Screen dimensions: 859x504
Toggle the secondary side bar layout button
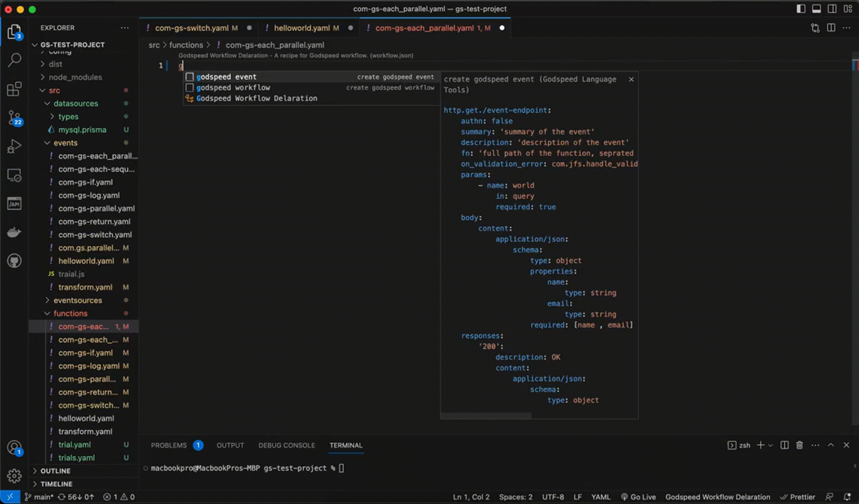[832, 9]
